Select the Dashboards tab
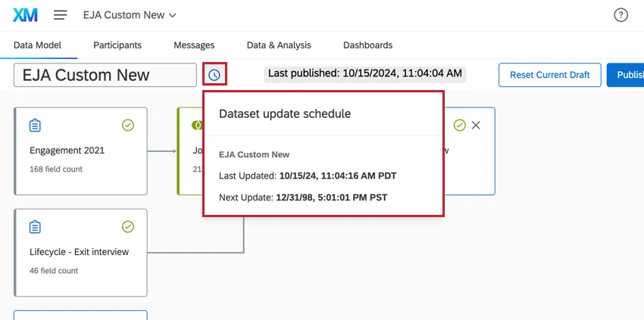 point(367,45)
